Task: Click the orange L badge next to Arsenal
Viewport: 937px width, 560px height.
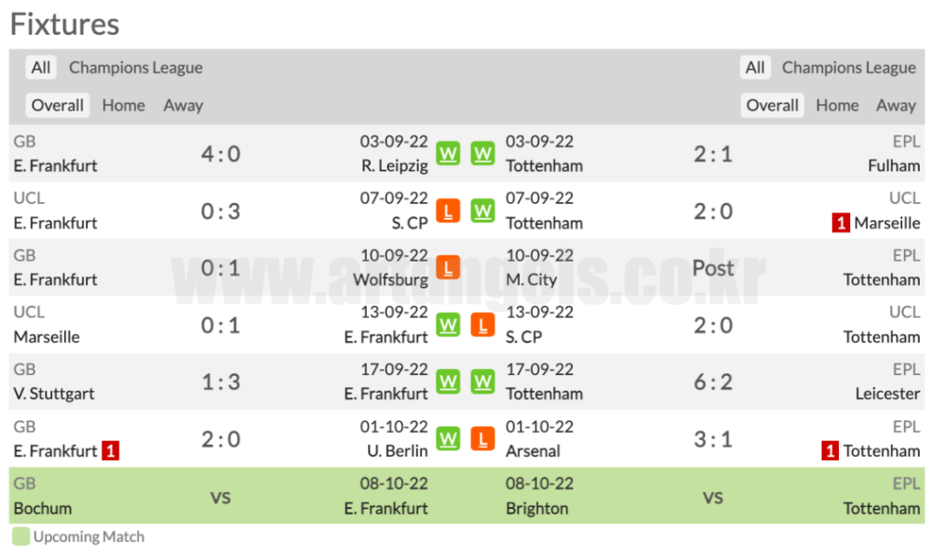Action: (x=482, y=439)
